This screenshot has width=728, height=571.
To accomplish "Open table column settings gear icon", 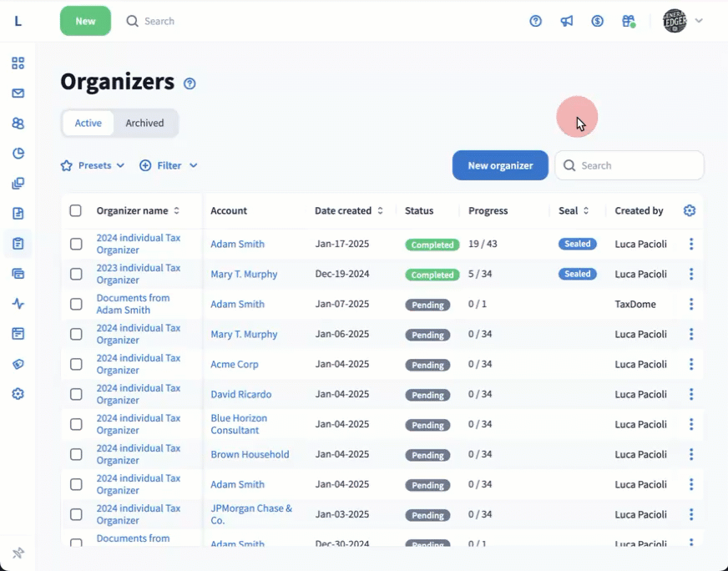I will [x=690, y=211].
